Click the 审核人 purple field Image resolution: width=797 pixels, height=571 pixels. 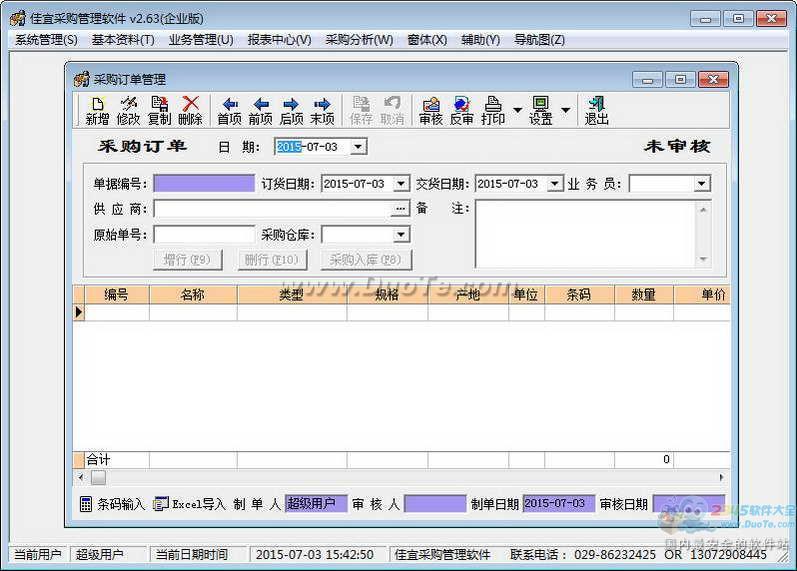(x=435, y=504)
